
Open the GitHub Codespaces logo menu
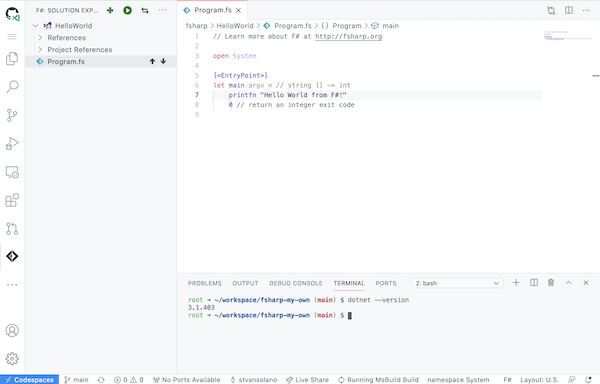coord(12,14)
